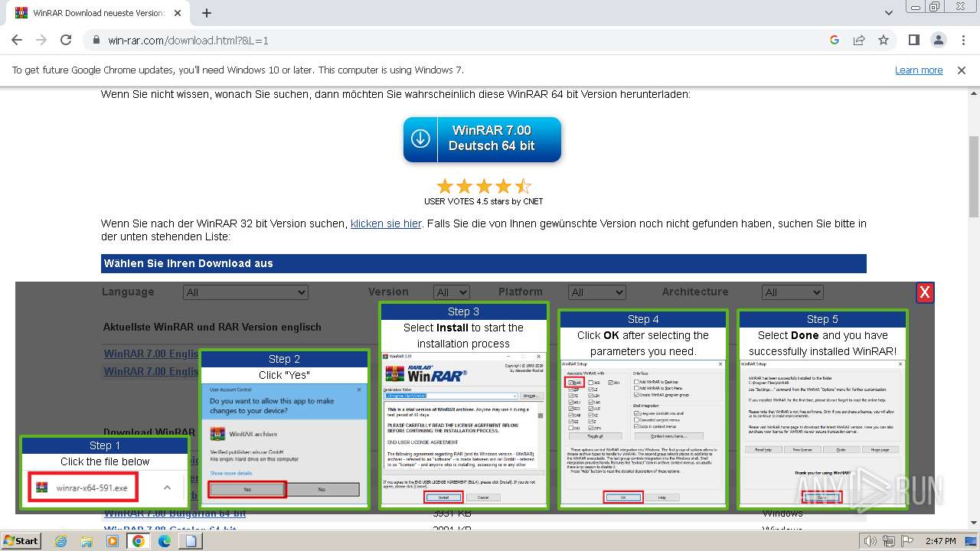Download WinRAR 7.00 Deutsch 64 bit
This screenshot has width=980, height=551.
[482, 139]
